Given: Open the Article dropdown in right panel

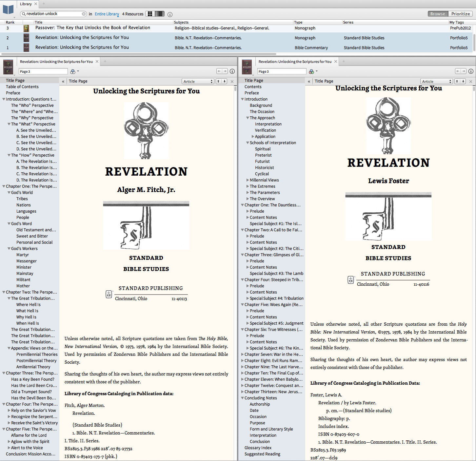Looking at the screenshot, I should [x=437, y=81].
